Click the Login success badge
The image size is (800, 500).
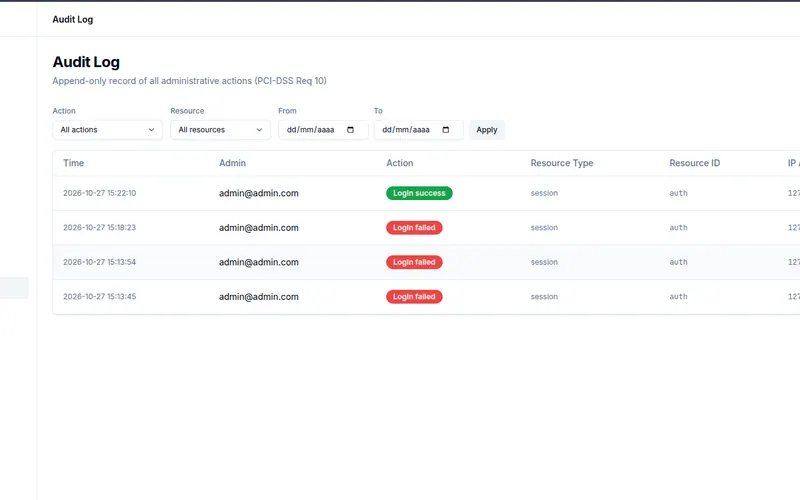[419, 193]
